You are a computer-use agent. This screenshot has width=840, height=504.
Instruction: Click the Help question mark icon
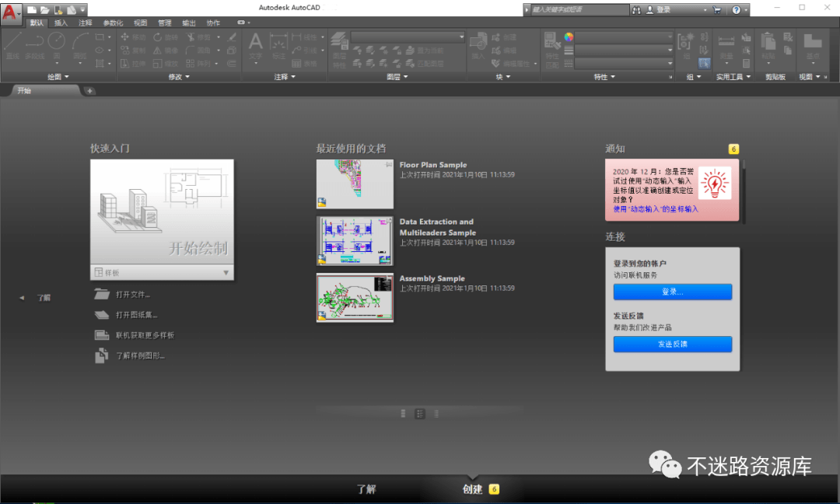pos(736,9)
